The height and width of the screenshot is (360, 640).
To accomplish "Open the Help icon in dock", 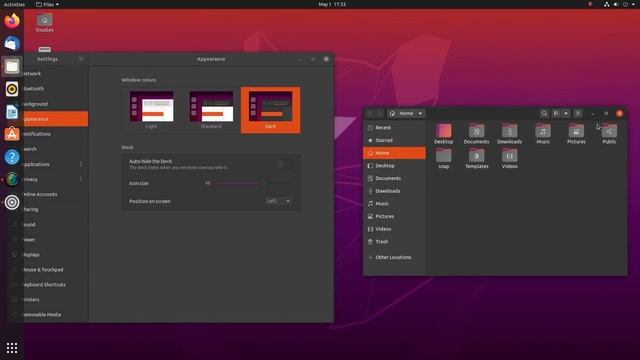I will (x=12, y=157).
